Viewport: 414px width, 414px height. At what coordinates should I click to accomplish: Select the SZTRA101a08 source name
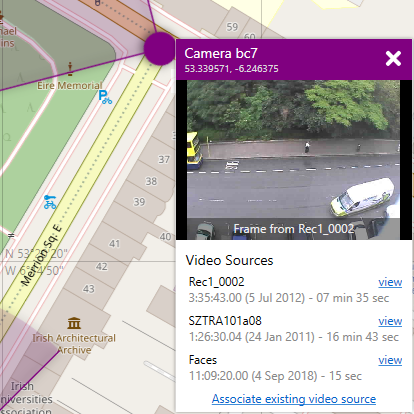point(225,321)
